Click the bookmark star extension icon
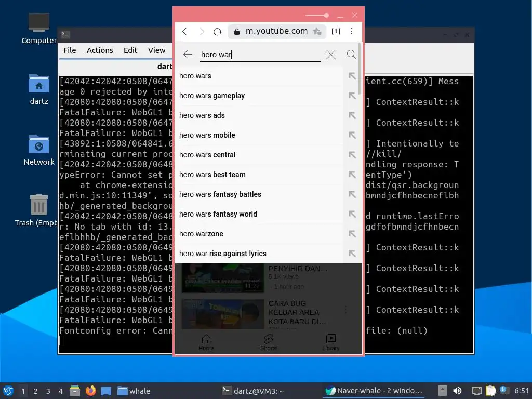This screenshot has height=399, width=532. 317,32
